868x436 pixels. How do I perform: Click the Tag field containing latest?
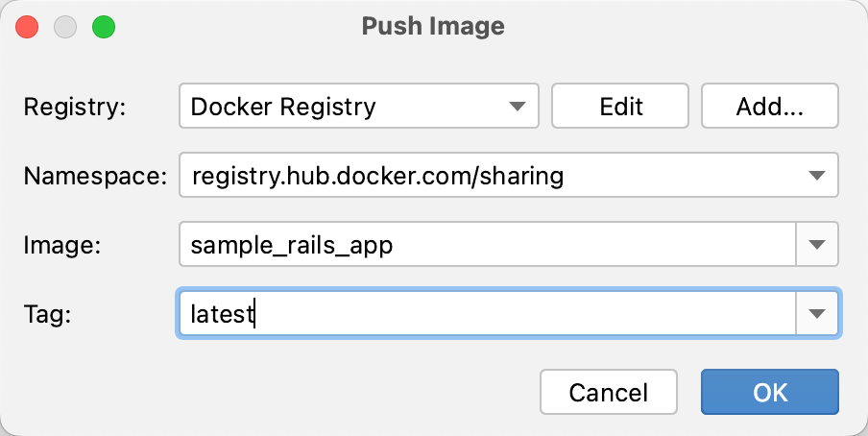[x=487, y=314]
